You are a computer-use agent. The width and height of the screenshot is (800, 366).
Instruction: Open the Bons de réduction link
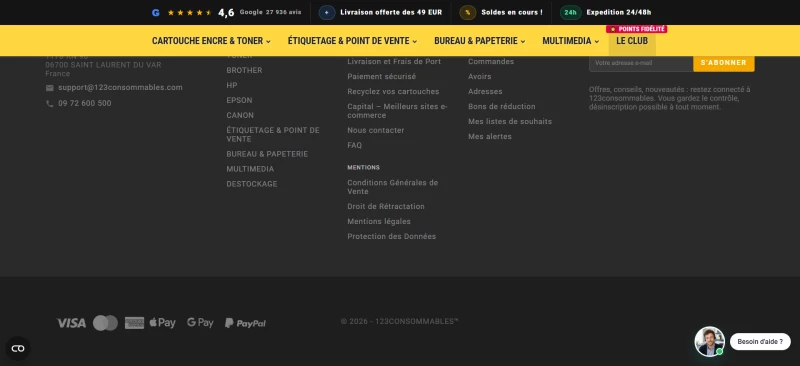502,107
